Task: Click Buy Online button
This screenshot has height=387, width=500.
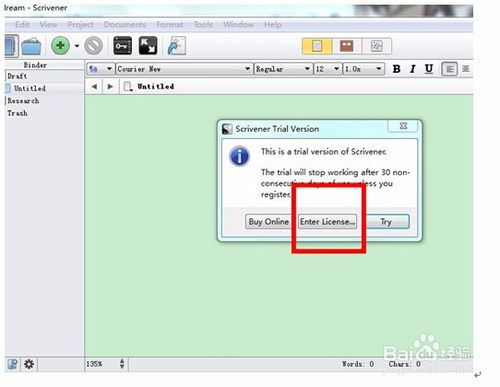Action: (x=268, y=222)
